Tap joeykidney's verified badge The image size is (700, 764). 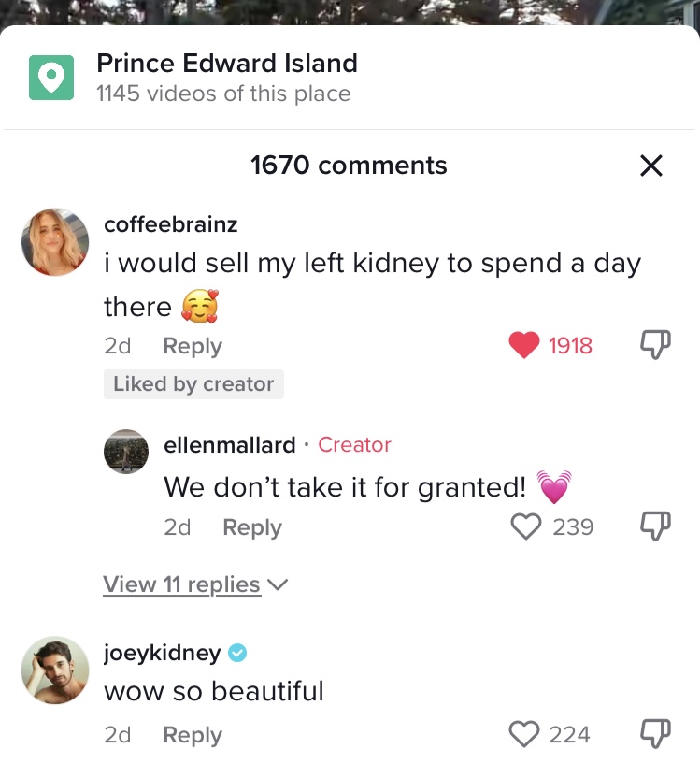pyautogui.click(x=237, y=654)
